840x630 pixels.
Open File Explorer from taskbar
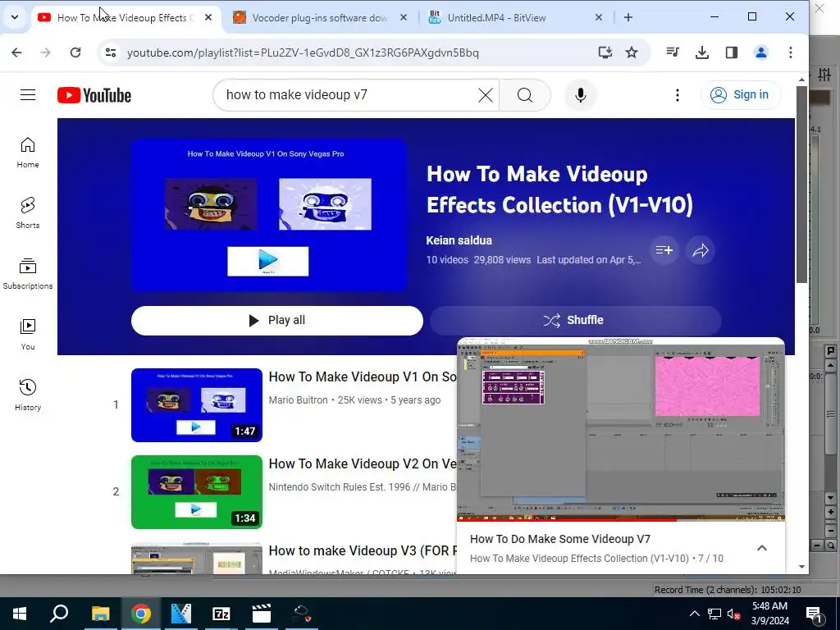click(100, 614)
